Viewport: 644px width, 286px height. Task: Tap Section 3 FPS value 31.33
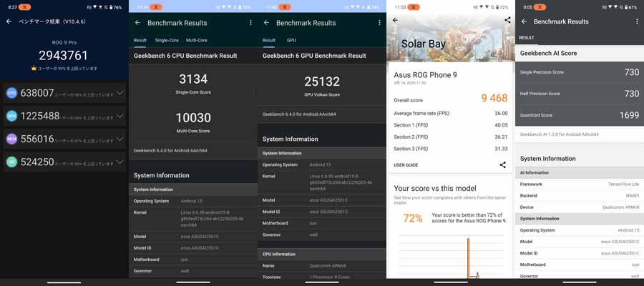coord(501,149)
